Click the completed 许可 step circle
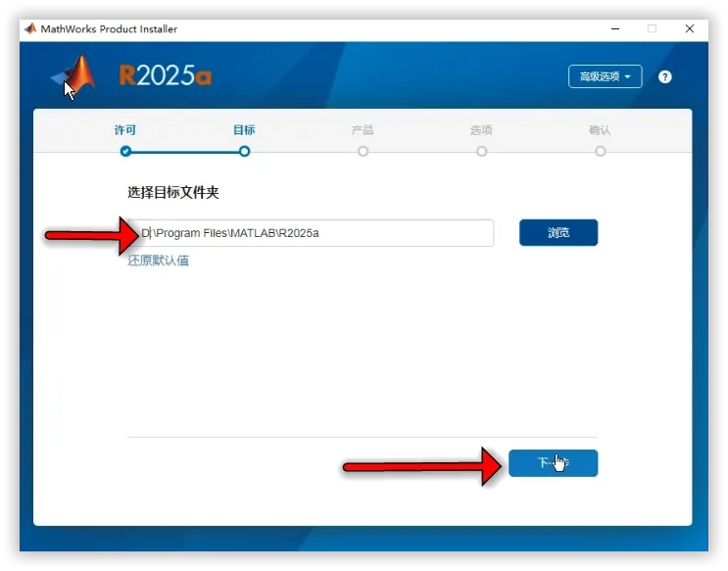The width and height of the screenshot is (728, 571). [x=125, y=152]
